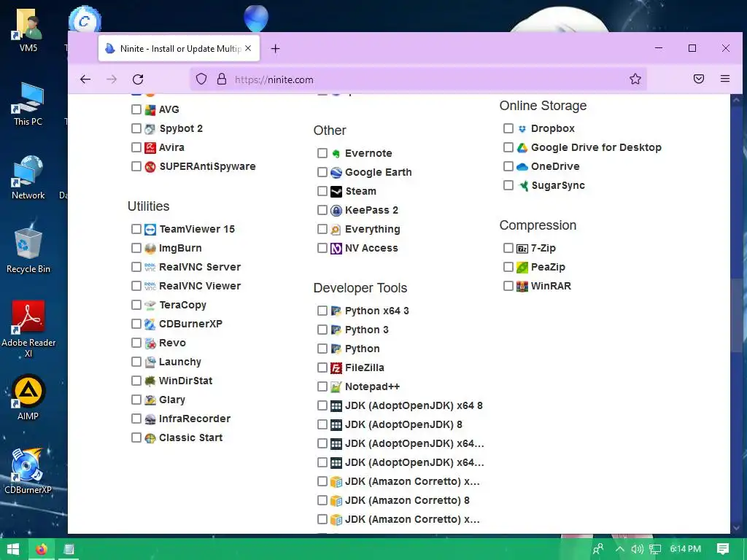Viewport: 747px width, 560px height.
Task: Tick the TeraCopy checkbox
Action: pos(136,306)
